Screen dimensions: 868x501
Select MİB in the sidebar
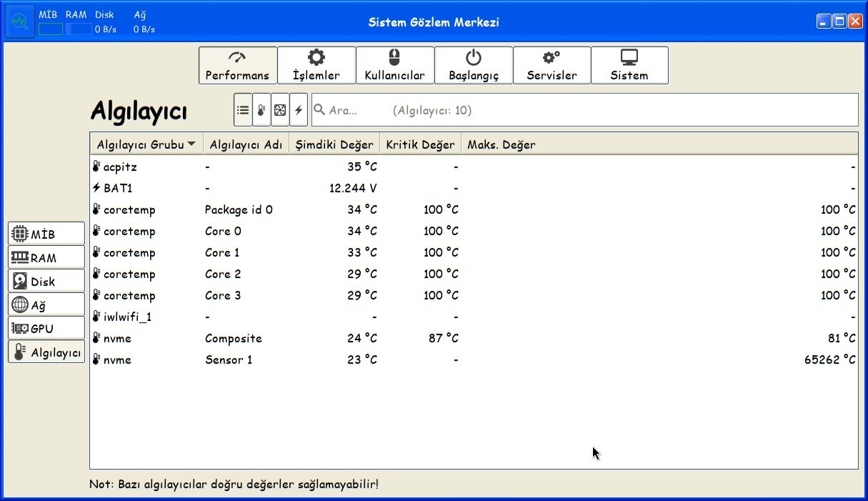tap(46, 234)
